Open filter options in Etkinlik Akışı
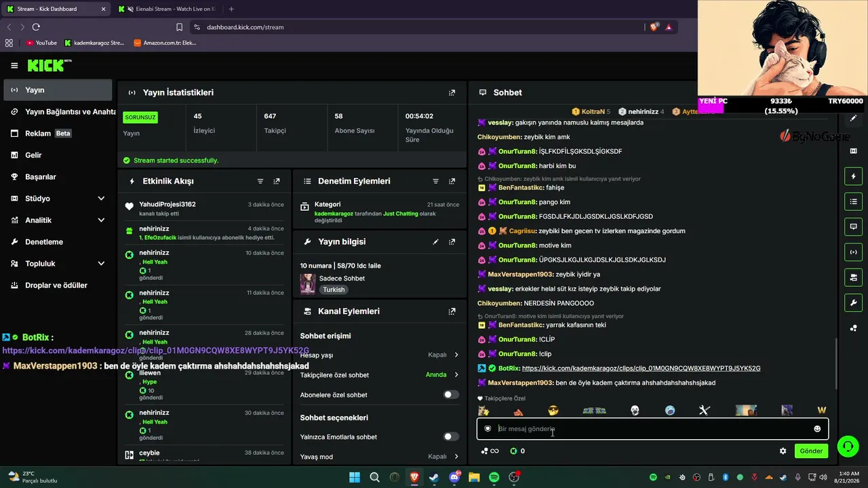The height and width of the screenshot is (488, 868). (260, 182)
